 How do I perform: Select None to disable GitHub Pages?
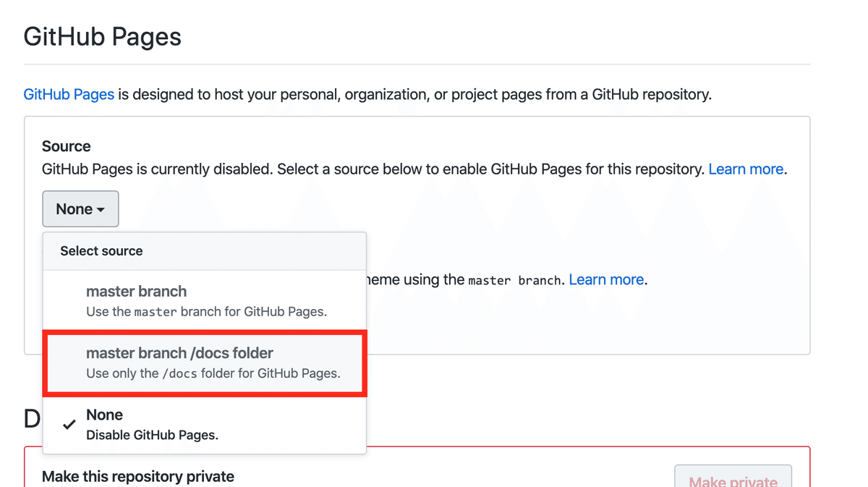click(x=205, y=424)
